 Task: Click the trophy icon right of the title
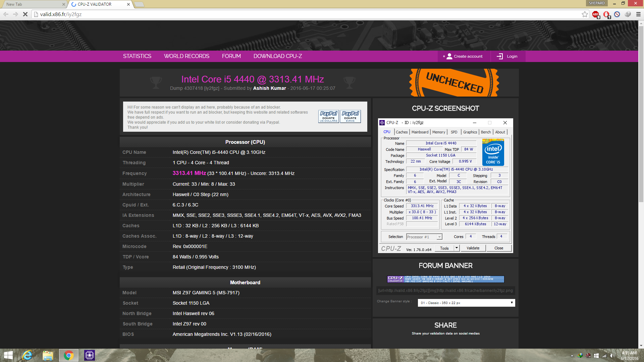[x=349, y=82]
